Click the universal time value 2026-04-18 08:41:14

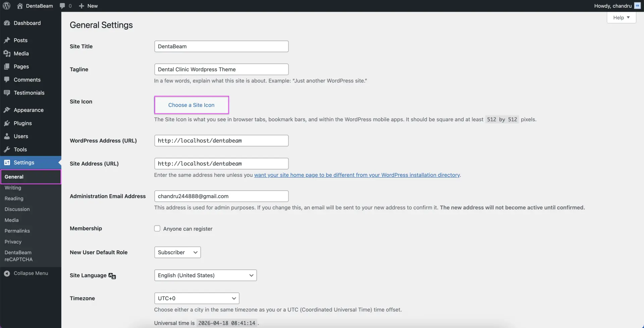[x=227, y=323]
